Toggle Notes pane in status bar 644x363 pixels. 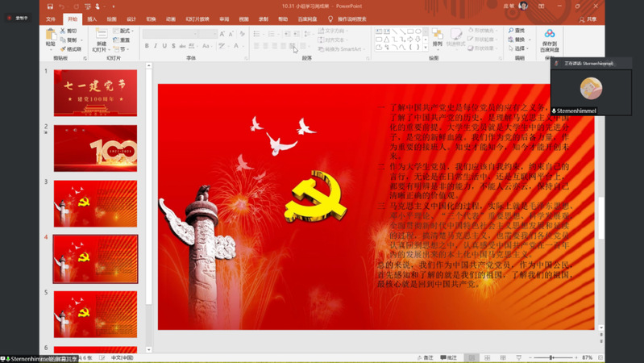point(425,357)
